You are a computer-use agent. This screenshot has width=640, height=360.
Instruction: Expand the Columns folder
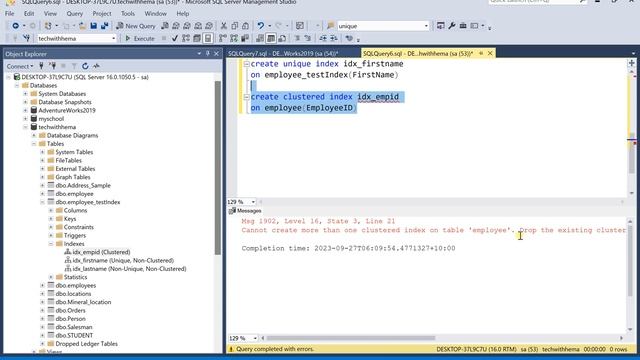coord(51,210)
